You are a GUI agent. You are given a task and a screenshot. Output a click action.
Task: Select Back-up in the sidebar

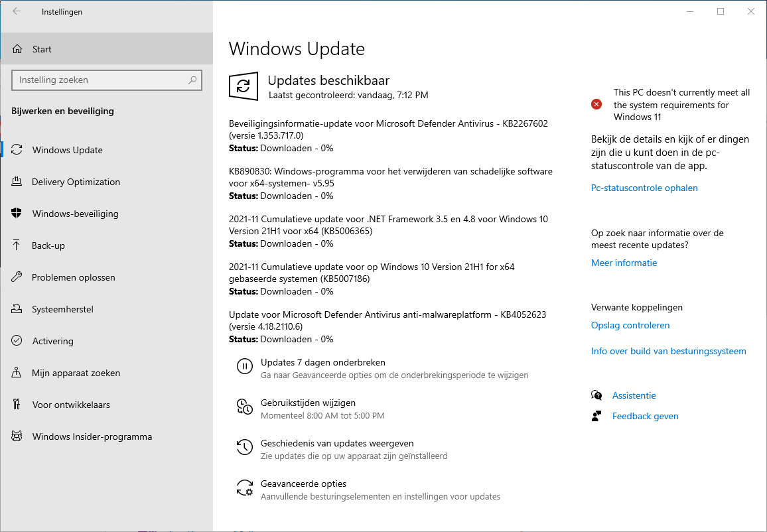coord(48,245)
